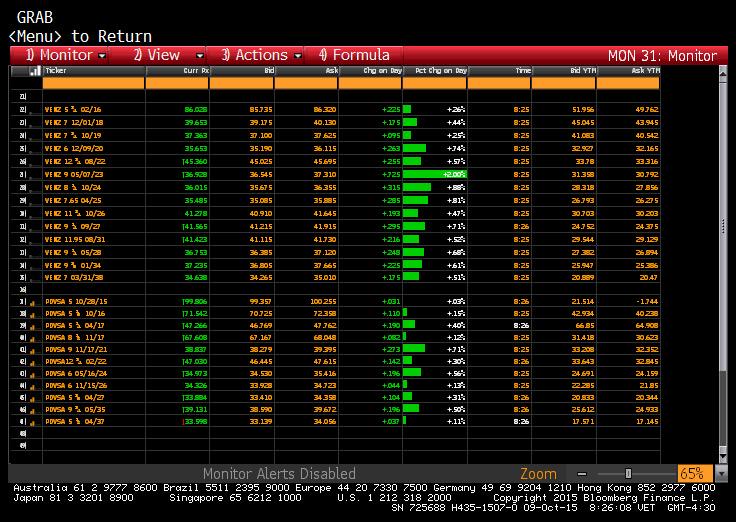Viewport: 736px width, 522px height.
Task: Click bar icon beside PDVSA 5 10/16
Action: pos(32,315)
